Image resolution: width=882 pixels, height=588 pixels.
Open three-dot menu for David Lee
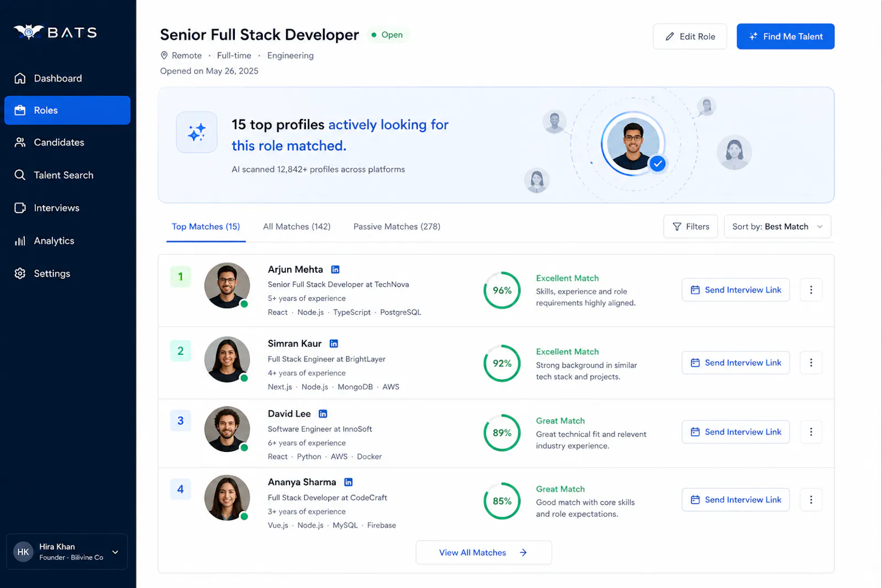click(811, 432)
